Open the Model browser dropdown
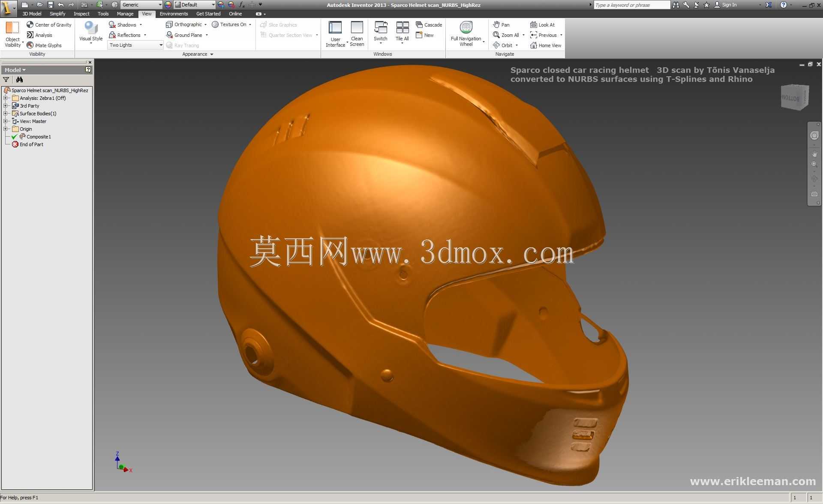Screen dimensions: 823x504 pos(15,70)
